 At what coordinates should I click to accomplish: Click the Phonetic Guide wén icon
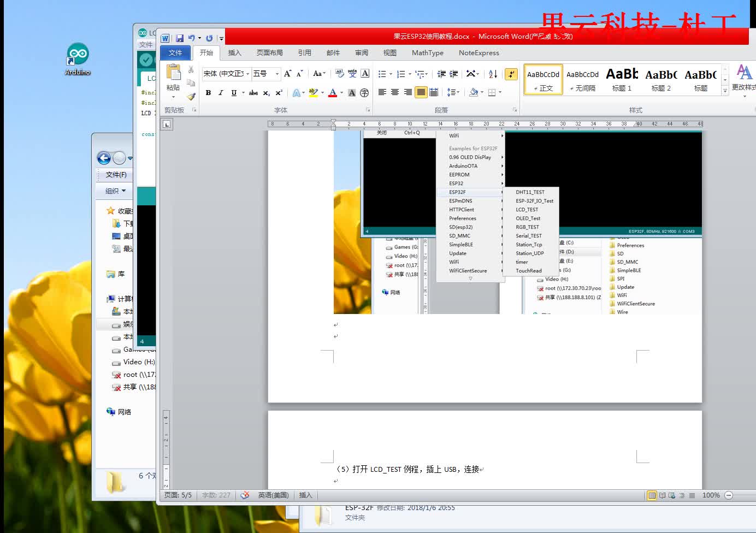[352, 73]
